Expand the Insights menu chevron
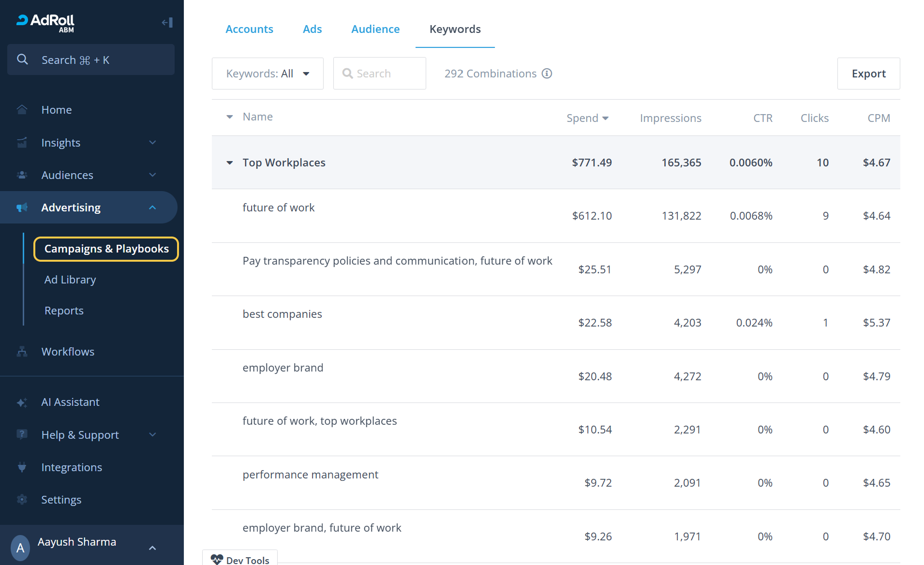 [x=152, y=143]
